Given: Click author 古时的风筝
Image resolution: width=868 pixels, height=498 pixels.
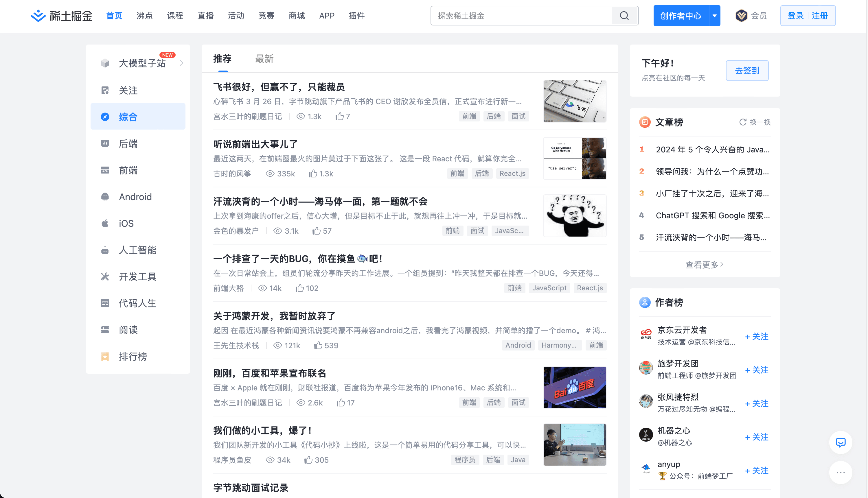Looking at the screenshot, I should coord(232,174).
